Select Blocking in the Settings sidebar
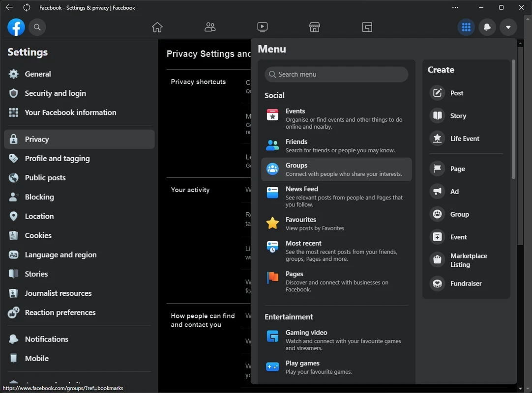This screenshot has width=532, height=393. coord(39,197)
